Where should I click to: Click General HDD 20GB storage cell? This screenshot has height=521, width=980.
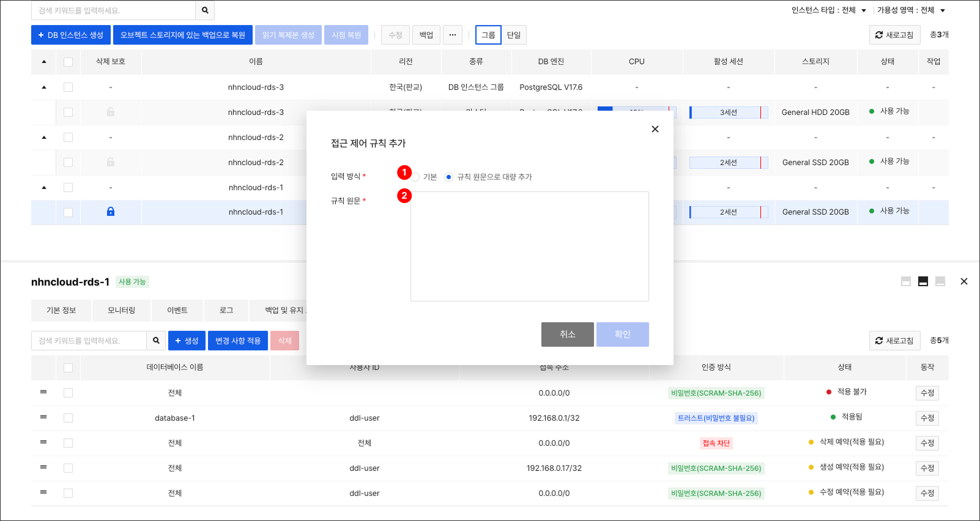(815, 113)
